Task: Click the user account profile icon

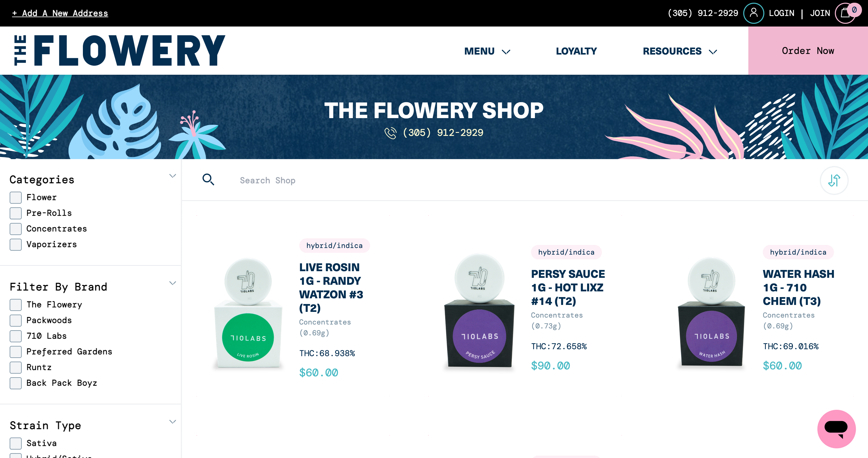Action: (x=753, y=13)
